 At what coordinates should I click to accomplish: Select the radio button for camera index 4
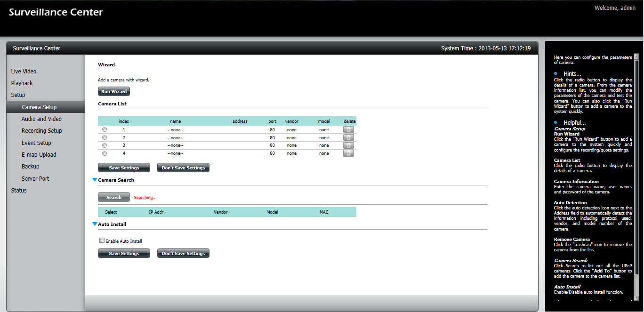[x=105, y=153]
